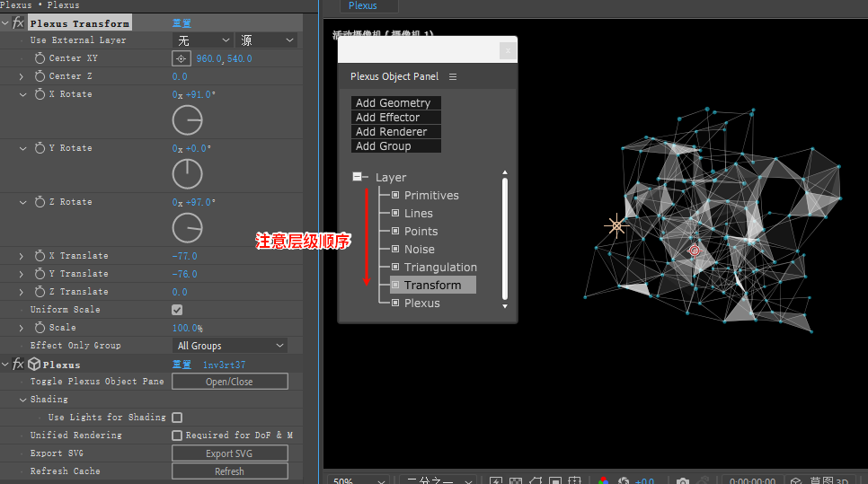Click the snapshot camera icon
Screen dimensions: 868x484
tap(683, 481)
